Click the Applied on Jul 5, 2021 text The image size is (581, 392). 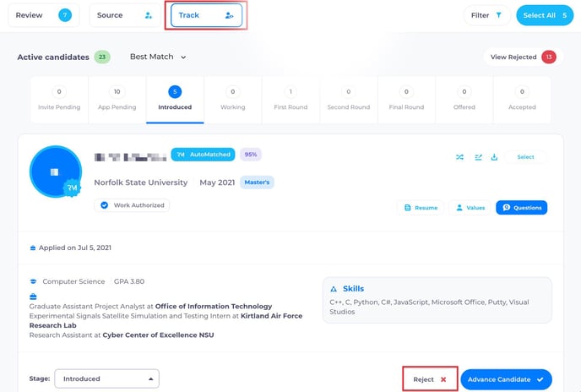[x=75, y=248]
